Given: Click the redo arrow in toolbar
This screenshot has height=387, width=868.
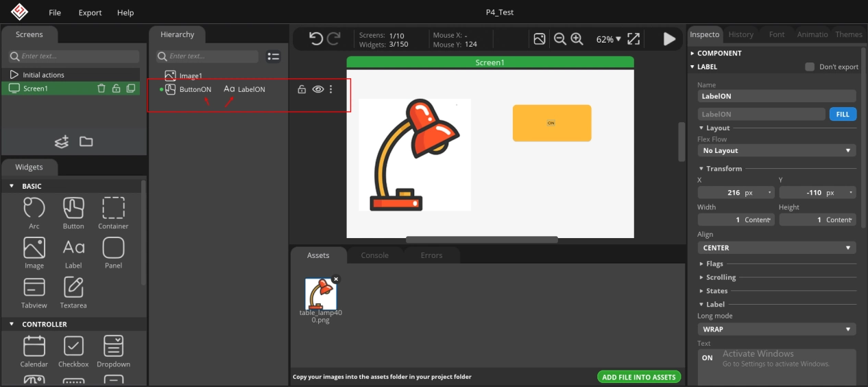Looking at the screenshot, I should [x=334, y=39].
